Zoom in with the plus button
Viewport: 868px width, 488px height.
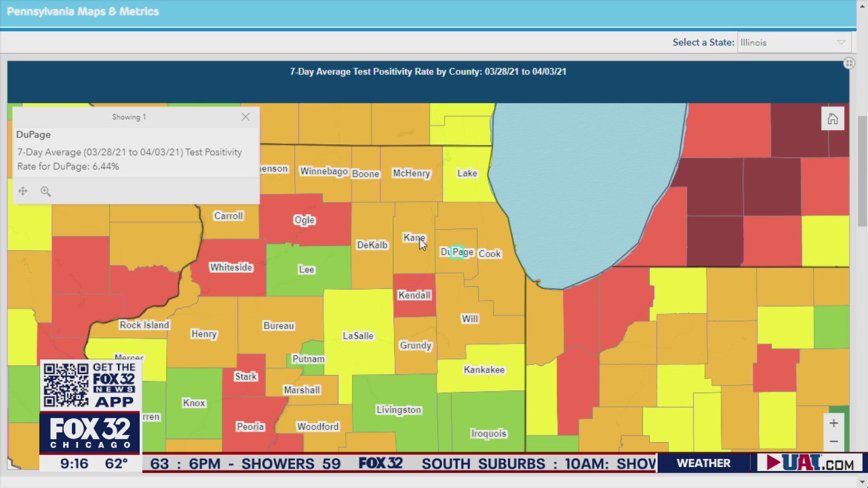pyautogui.click(x=833, y=423)
